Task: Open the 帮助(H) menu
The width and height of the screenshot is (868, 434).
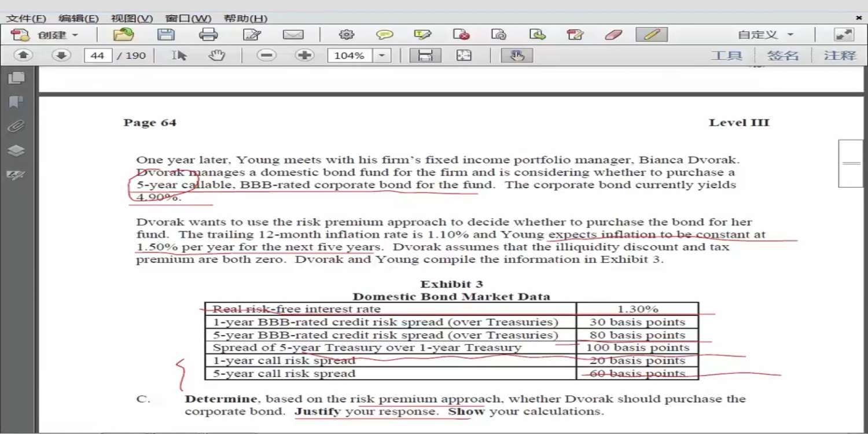Action: click(x=245, y=19)
